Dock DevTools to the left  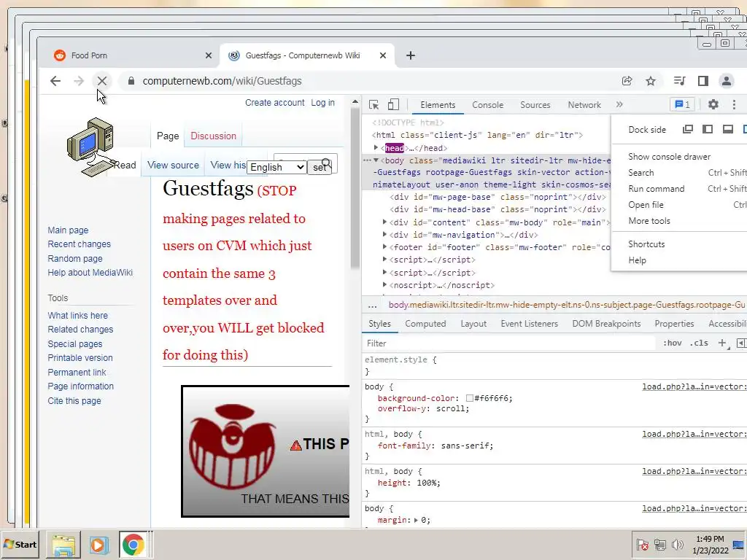pos(708,129)
